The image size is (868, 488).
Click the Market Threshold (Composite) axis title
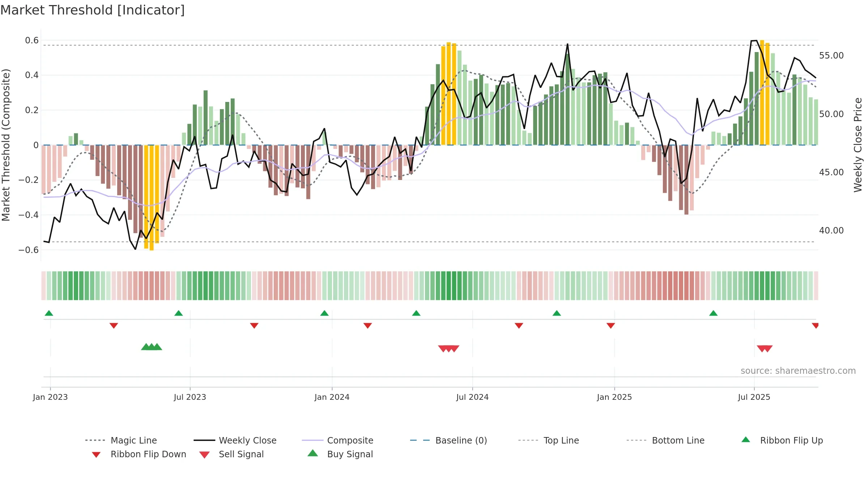(x=6, y=145)
